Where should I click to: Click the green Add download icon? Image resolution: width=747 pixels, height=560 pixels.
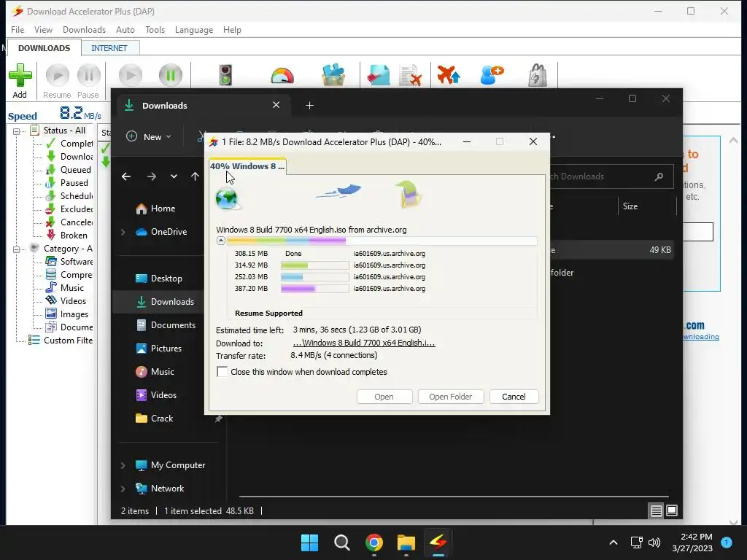[x=20, y=75]
